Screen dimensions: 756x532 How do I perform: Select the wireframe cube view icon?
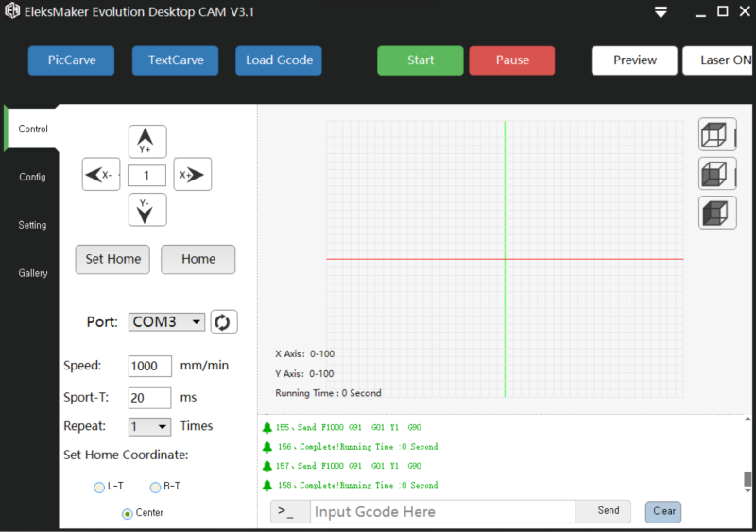[x=717, y=134]
